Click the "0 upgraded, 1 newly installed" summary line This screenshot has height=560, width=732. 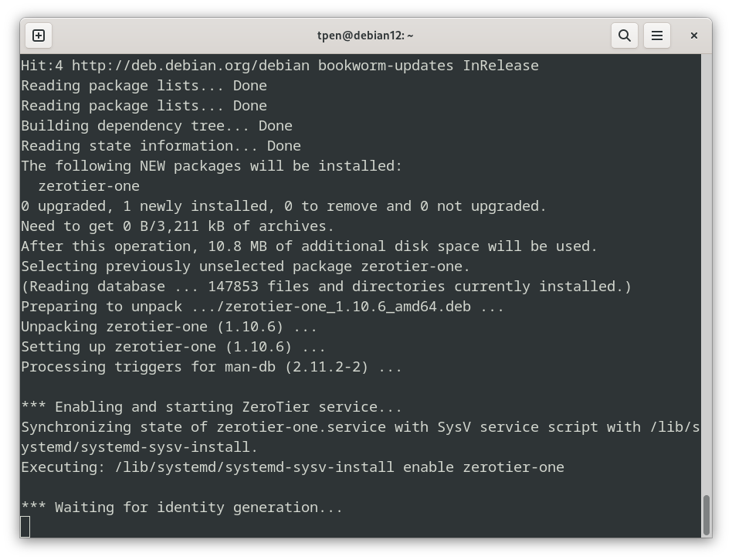(x=283, y=206)
